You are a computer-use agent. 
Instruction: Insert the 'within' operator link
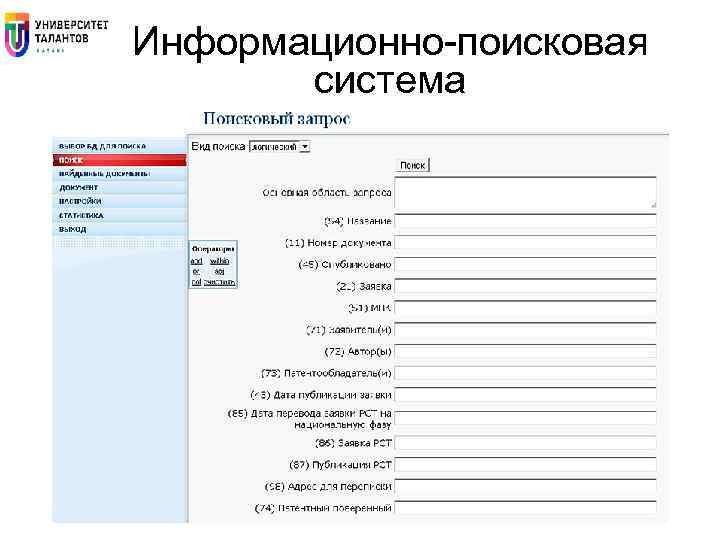pos(219,261)
